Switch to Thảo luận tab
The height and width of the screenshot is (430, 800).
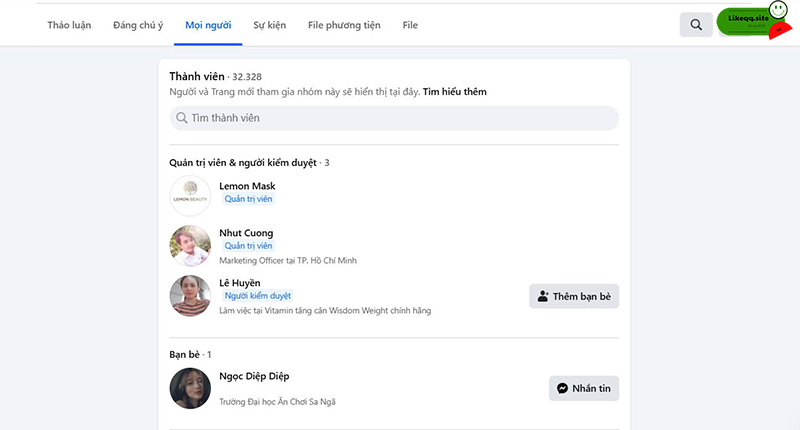coord(69,25)
